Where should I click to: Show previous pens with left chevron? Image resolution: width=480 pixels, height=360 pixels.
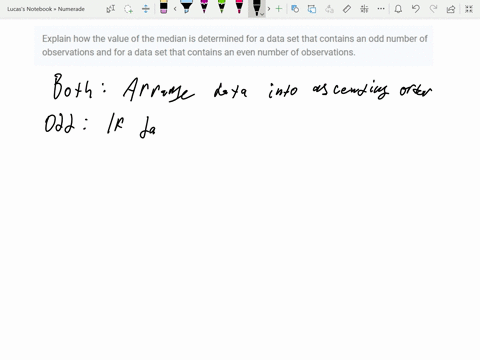click(175, 9)
